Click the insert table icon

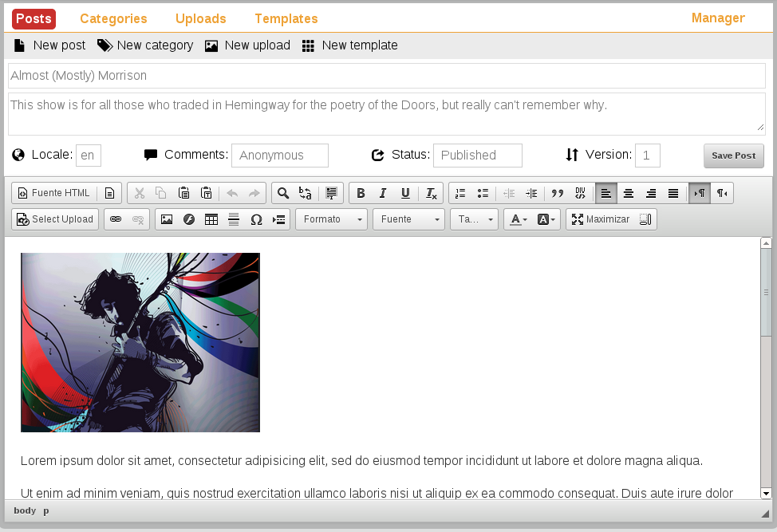211,219
